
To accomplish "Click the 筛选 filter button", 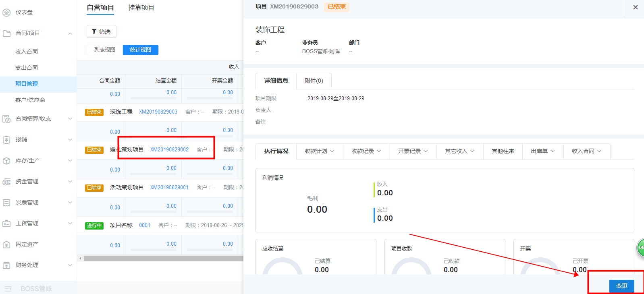I will (102, 32).
